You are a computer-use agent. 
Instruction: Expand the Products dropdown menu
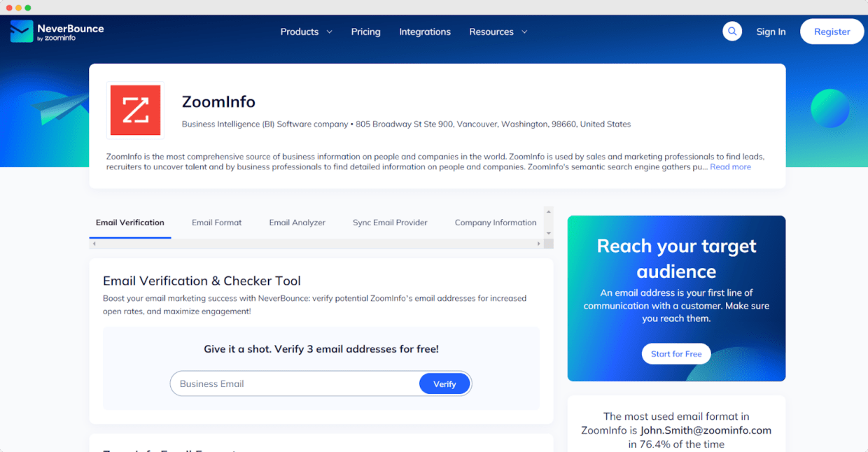[306, 31]
